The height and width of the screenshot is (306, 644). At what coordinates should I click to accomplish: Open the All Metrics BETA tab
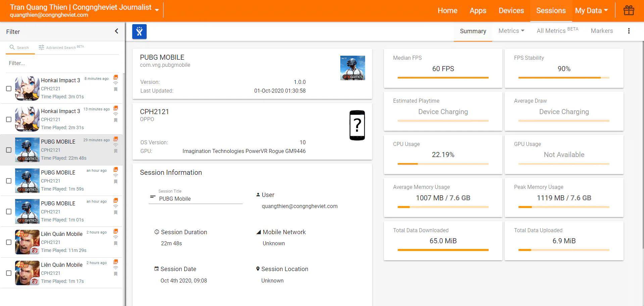coord(557,31)
